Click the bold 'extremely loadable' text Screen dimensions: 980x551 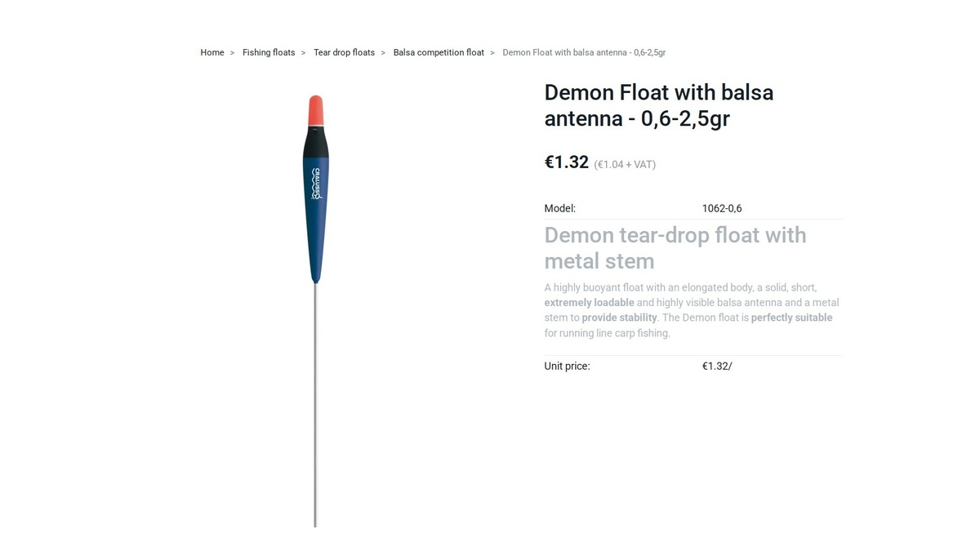(589, 302)
